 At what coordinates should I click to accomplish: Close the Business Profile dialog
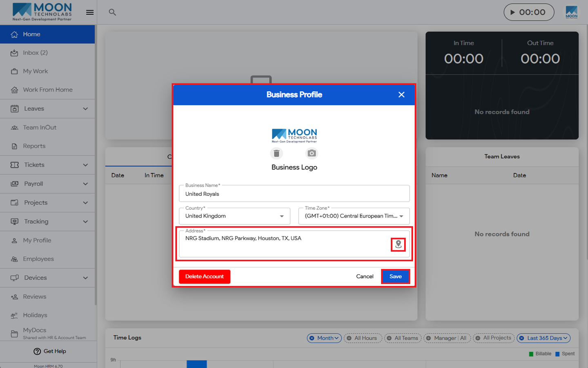pyautogui.click(x=401, y=94)
